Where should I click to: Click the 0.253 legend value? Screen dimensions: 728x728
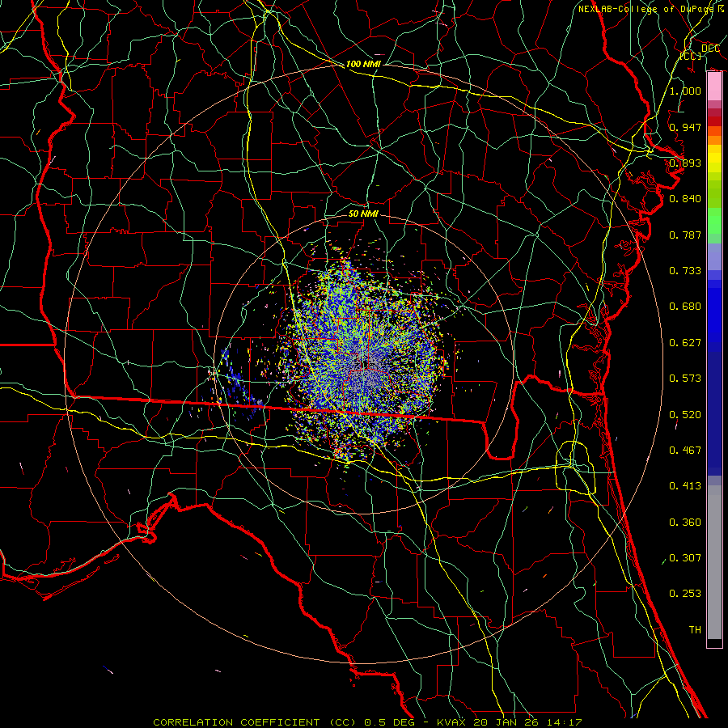click(685, 594)
